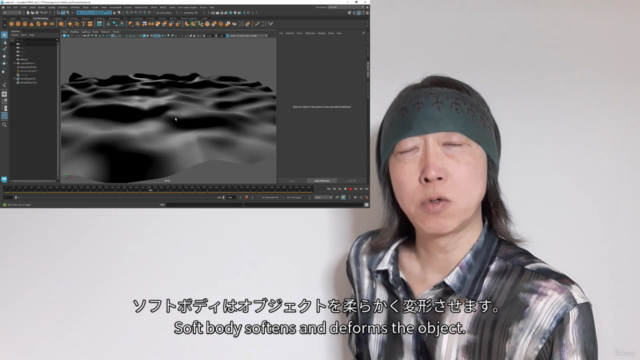The width and height of the screenshot is (640, 360).
Task: Select the Rotate tool in the toolbox
Action: coord(4,64)
